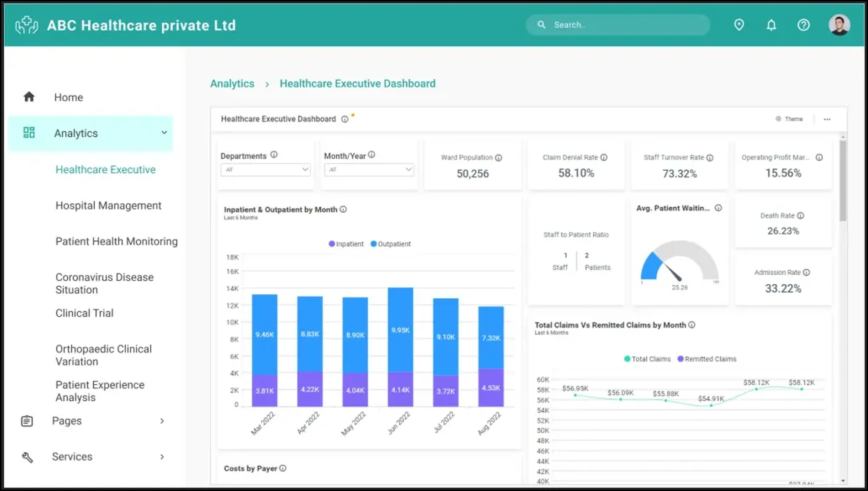Click info icon next to Healthcare Executive Dashboard title
The image size is (868, 491).
tap(345, 119)
